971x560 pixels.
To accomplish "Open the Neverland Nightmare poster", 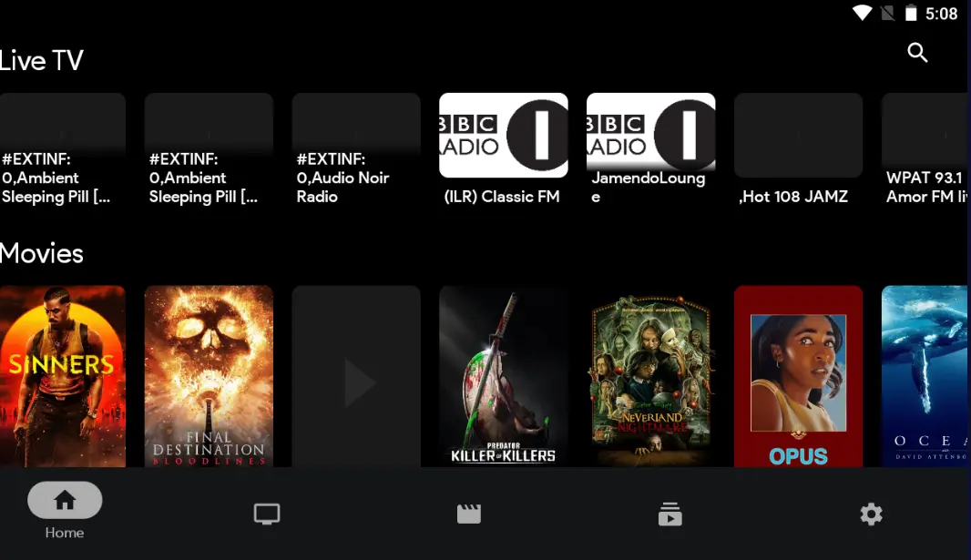I will click(x=651, y=376).
